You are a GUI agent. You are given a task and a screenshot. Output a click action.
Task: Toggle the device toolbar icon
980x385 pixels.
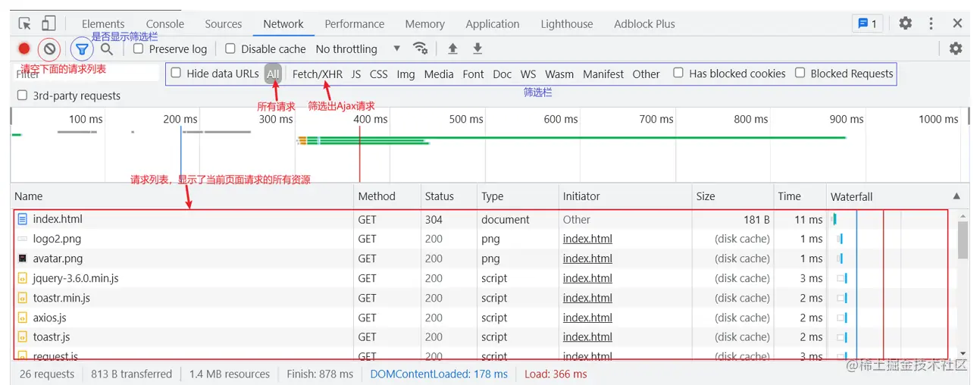pyautogui.click(x=49, y=23)
